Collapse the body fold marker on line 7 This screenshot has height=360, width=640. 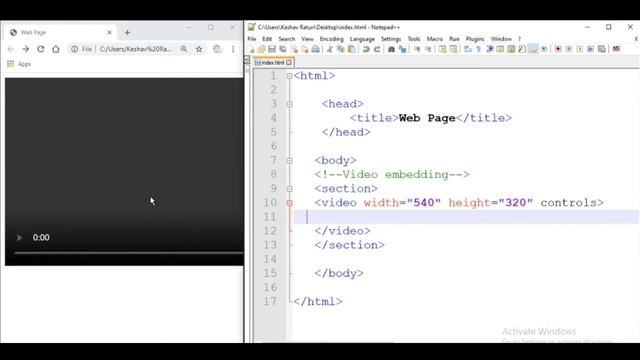tap(289, 160)
